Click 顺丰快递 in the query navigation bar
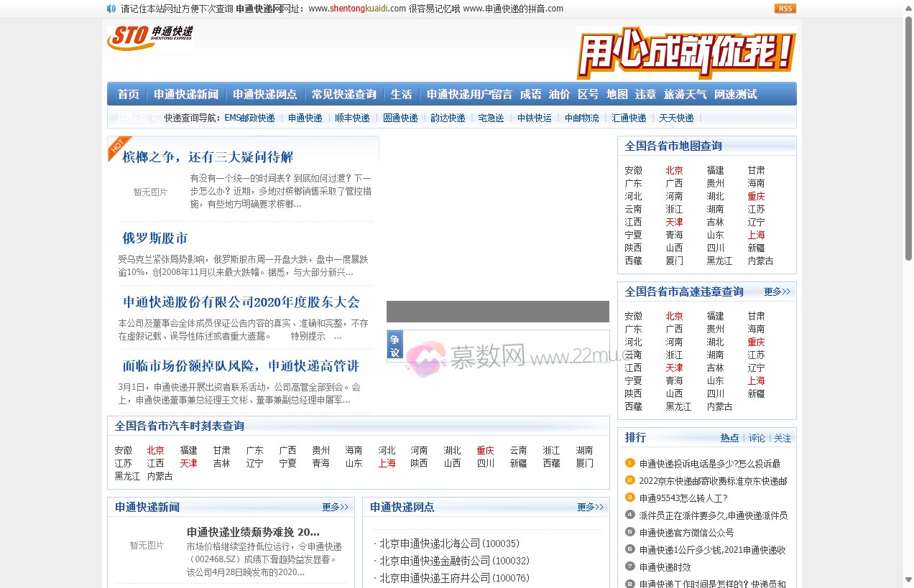 tap(351, 117)
